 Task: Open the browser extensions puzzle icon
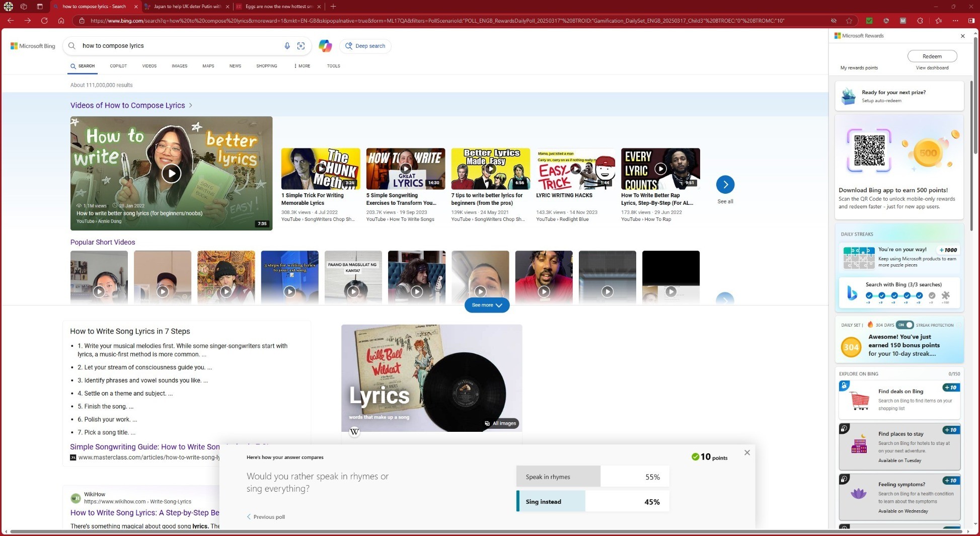[x=920, y=21]
